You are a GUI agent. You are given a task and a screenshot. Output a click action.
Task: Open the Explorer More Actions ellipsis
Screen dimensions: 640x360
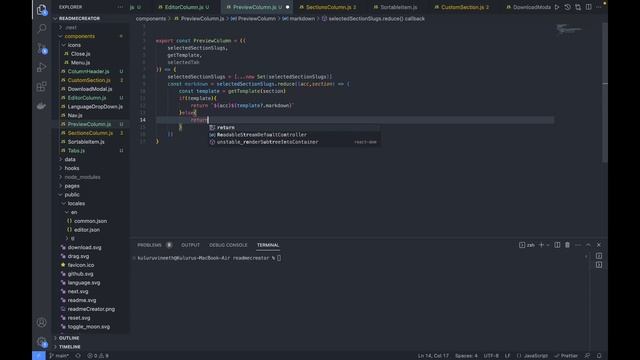coord(120,7)
